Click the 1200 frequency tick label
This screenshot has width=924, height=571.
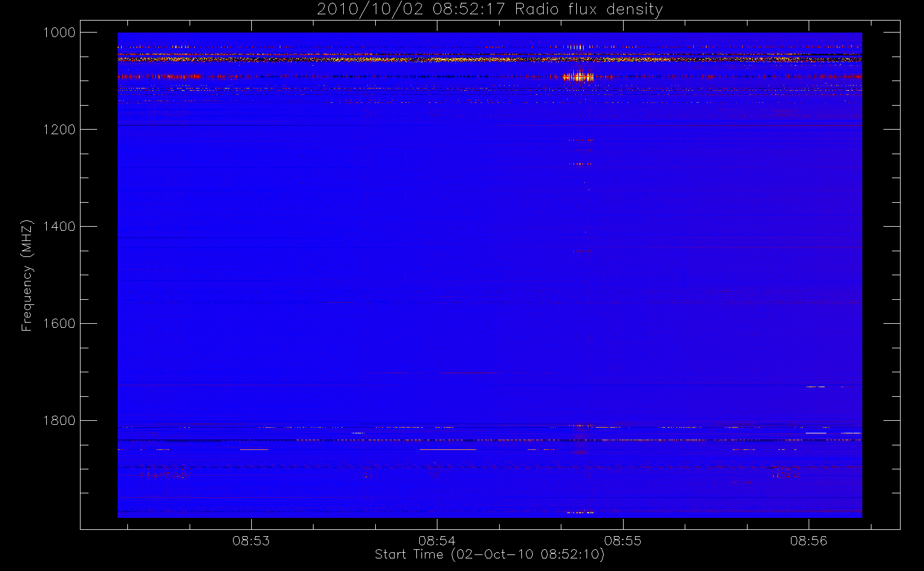[x=59, y=130]
